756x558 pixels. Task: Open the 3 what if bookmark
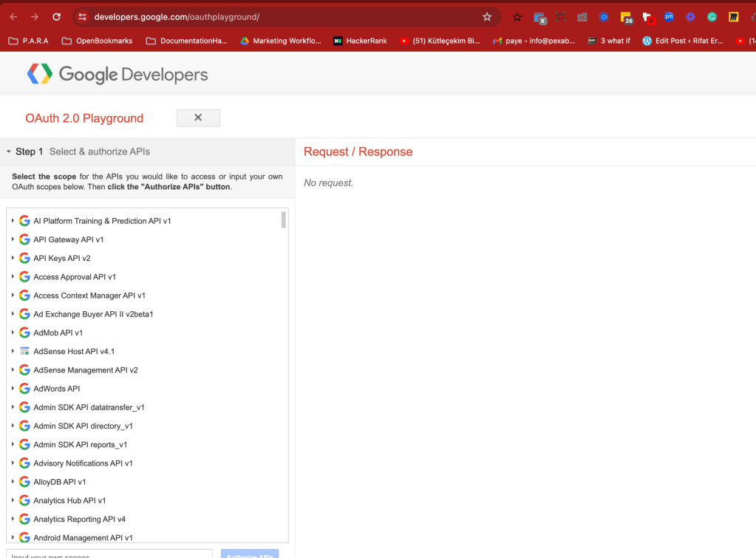click(608, 41)
